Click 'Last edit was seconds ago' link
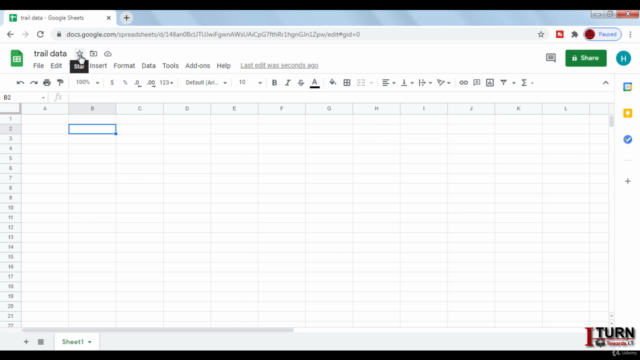The image size is (640, 360). 279,65
